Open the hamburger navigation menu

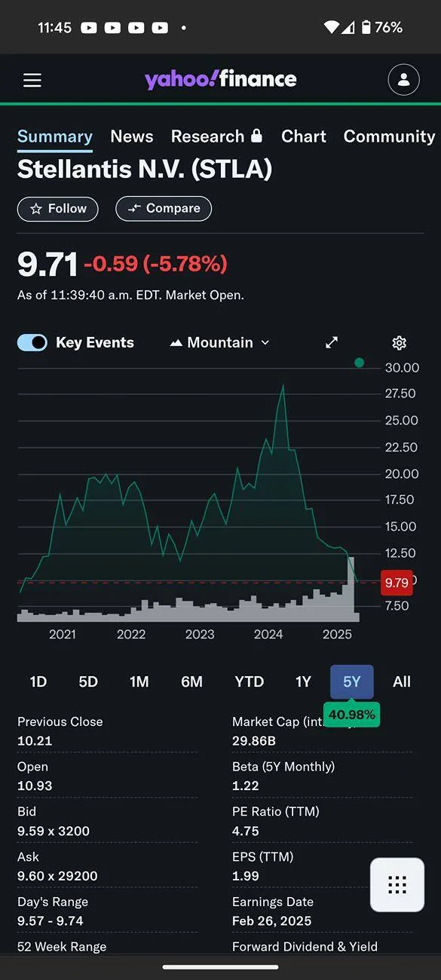click(32, 80)
